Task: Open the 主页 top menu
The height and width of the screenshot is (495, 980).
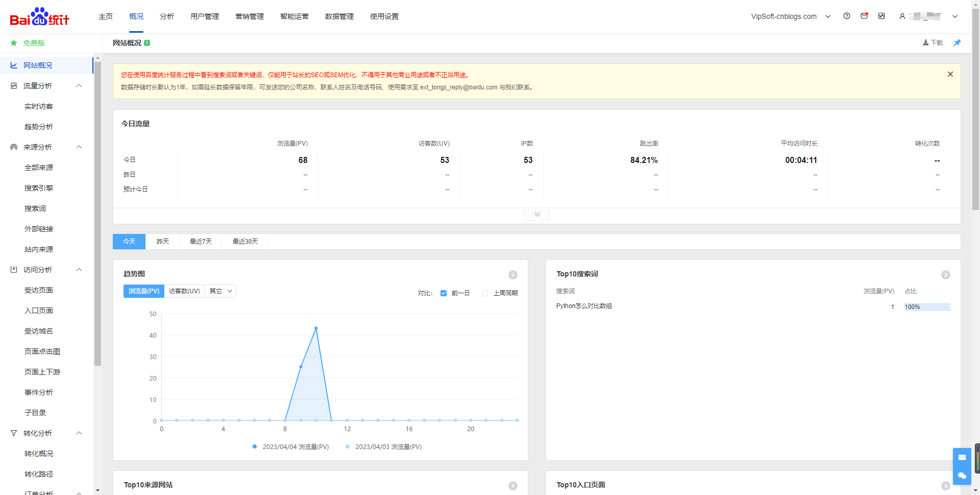Action: click(106, 16)
